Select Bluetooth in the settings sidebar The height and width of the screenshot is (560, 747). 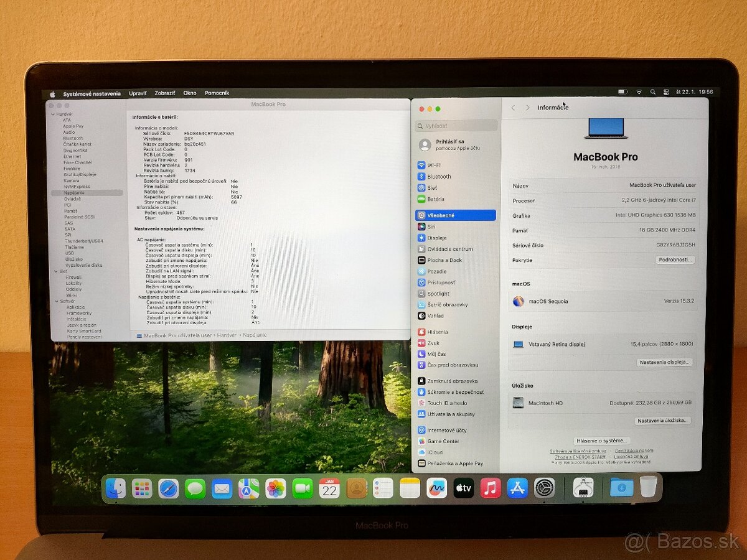pyautogui.click(x=436, y=176)
